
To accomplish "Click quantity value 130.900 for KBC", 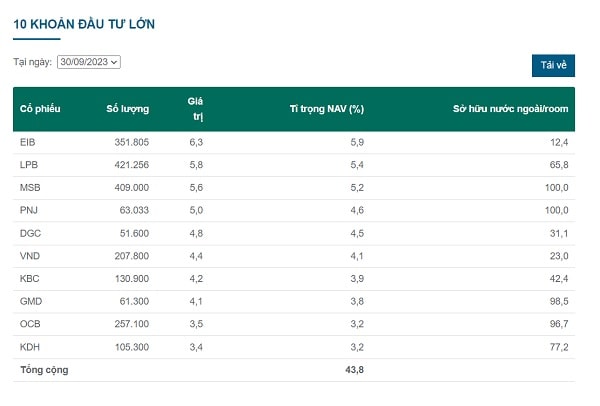I will (x=132, y=279).
